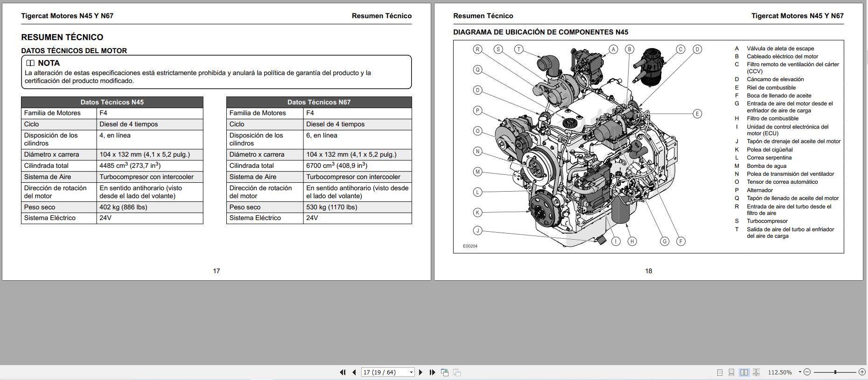Viewport: 868px width, 380px height.
Task: Select the '24V' cell in N67 table
Action: [x=357, y=218]
